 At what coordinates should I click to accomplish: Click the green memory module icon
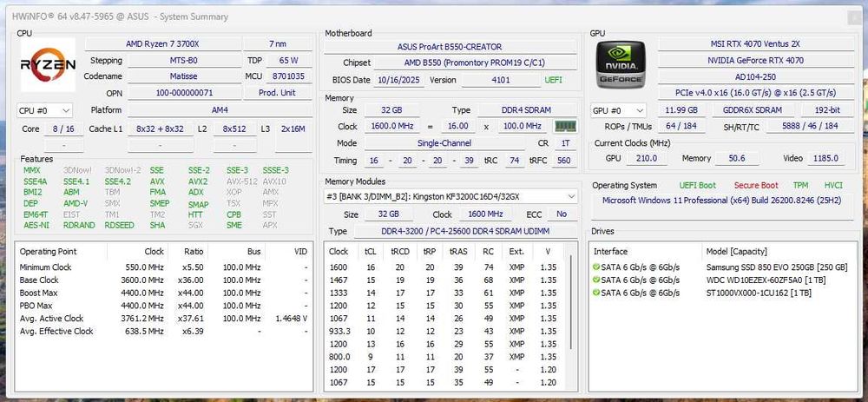coord(565,126)
